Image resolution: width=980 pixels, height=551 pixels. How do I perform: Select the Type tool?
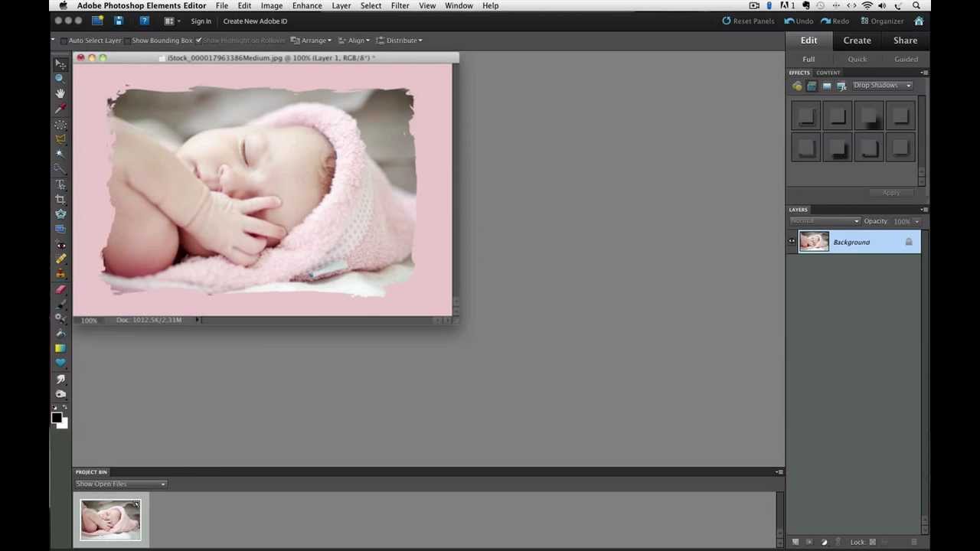click(x=60, y=184)
